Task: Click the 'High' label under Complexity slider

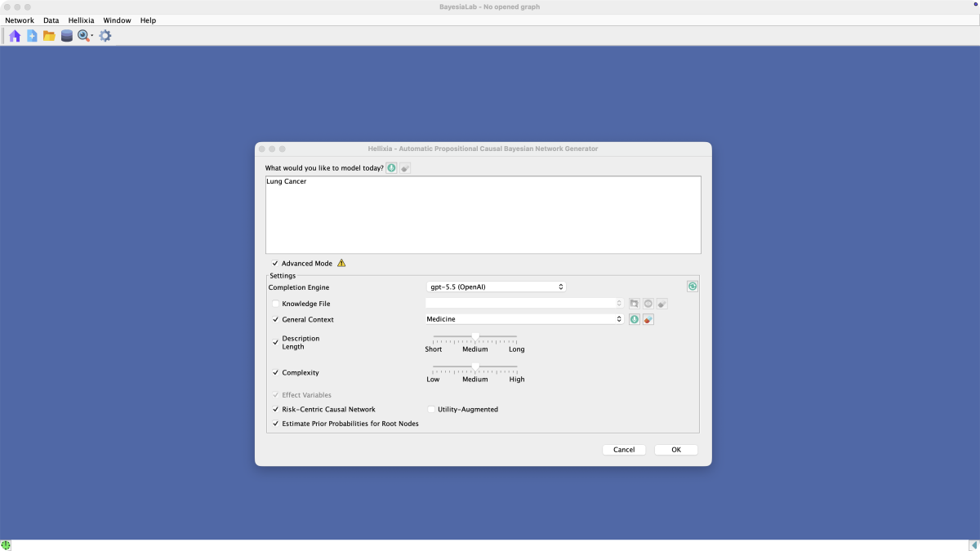Action: tap(517, 380)
